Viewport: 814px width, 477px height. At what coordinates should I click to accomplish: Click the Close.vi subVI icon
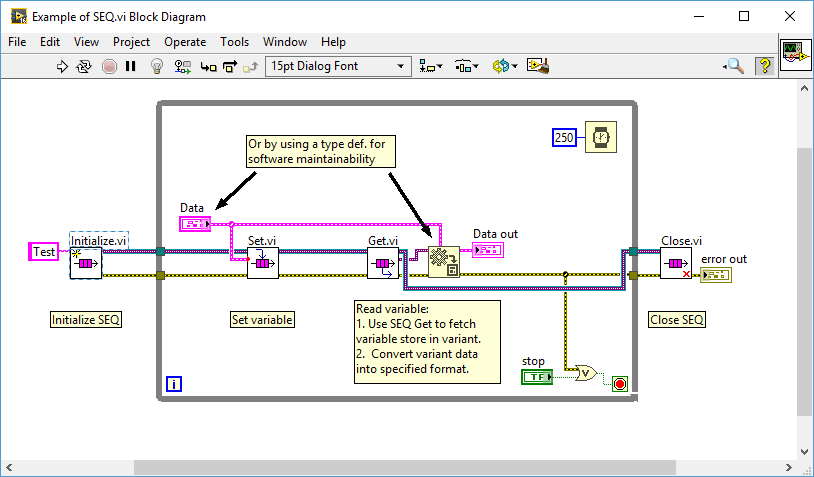pyautogui.click(x=675, y=264)
